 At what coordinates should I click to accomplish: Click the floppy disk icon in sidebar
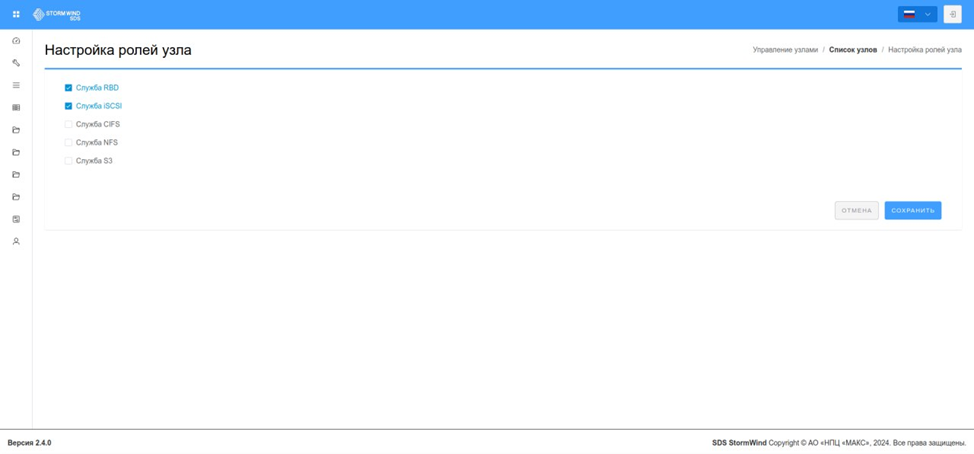coord(16,219)
